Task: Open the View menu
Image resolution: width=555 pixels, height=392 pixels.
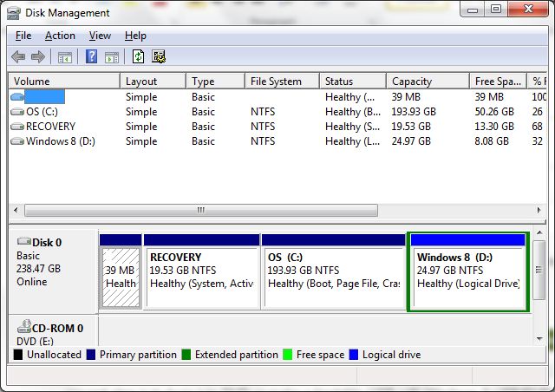Action: tap(100, 36)
